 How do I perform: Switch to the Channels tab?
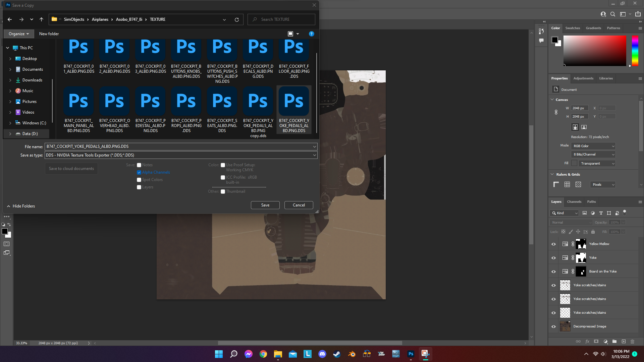click(x=574, y=201)
